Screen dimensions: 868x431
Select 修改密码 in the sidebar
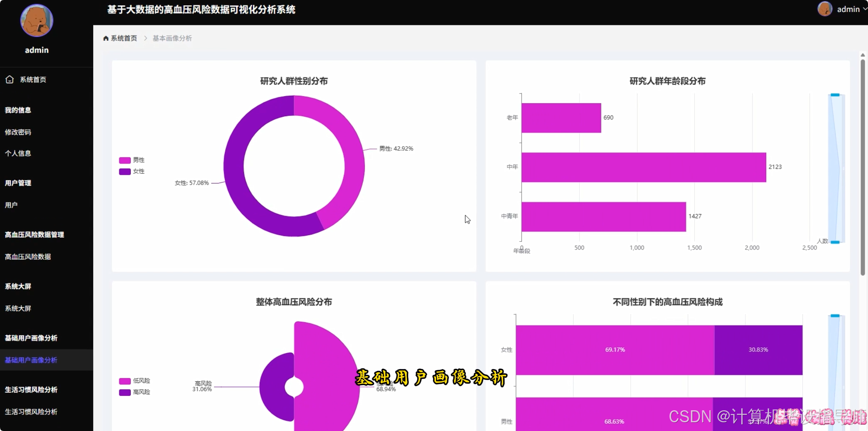(x=18, y=132)
